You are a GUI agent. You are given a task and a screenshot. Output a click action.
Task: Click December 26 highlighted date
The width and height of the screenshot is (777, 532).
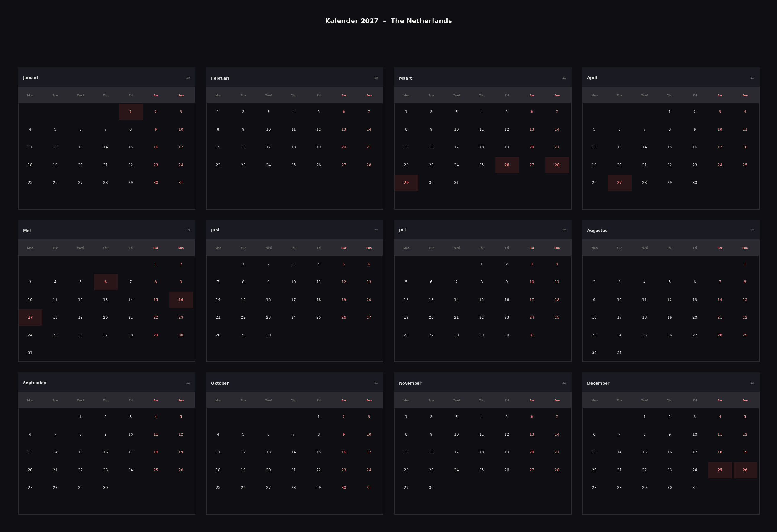point(745,470)
